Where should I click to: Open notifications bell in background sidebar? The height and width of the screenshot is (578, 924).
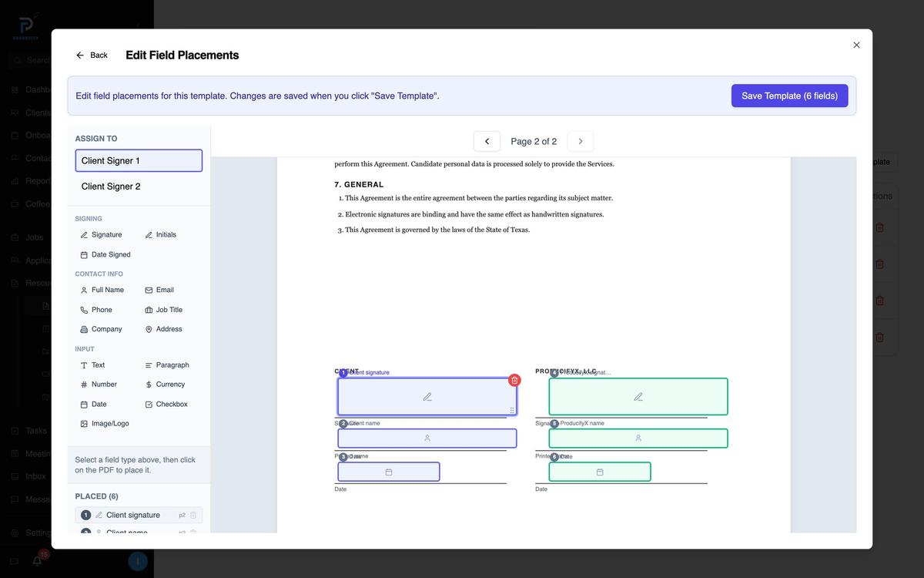tap(37, 561)
